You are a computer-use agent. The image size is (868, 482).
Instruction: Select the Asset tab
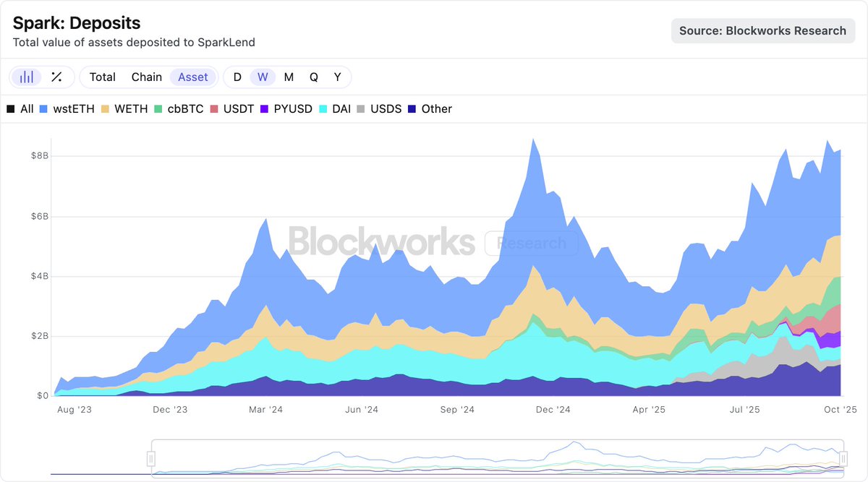(192, 76)
